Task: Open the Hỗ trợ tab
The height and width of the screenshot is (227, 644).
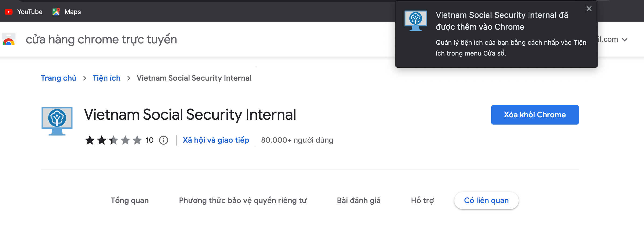Action: (x=422, y=200)
